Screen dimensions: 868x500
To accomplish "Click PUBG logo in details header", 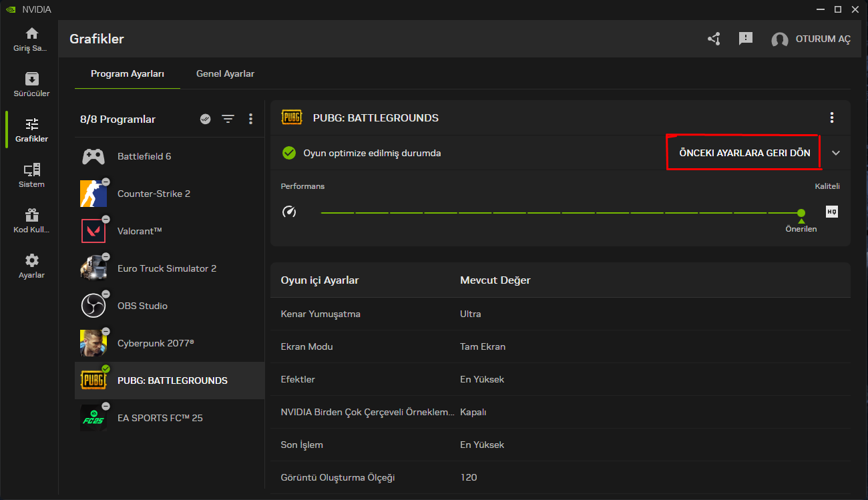I will coord(292,117).
